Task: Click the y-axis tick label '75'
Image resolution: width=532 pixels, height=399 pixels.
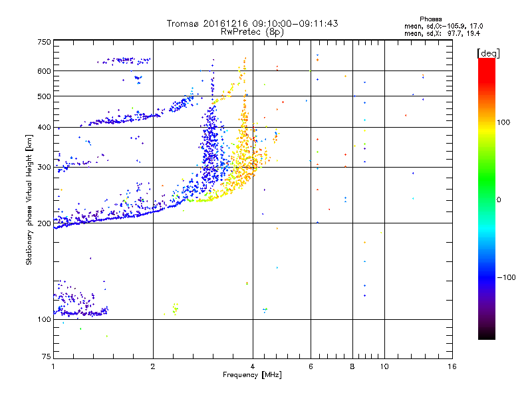Action: [47, 356]
